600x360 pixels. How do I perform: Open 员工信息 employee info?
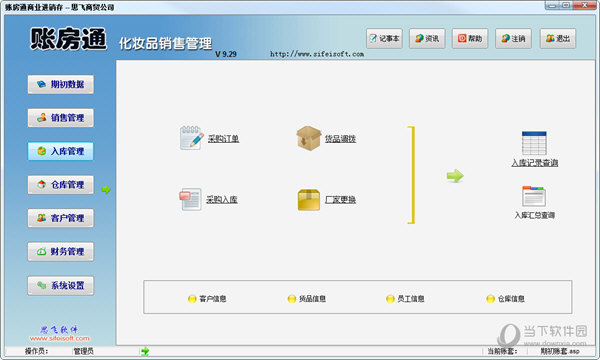[x=411, y=299]
